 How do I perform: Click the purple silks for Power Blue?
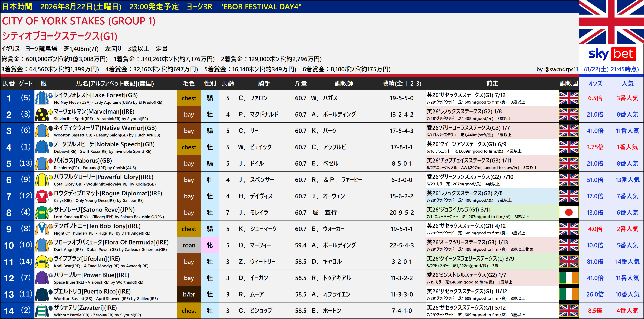(x=44, y=278)
